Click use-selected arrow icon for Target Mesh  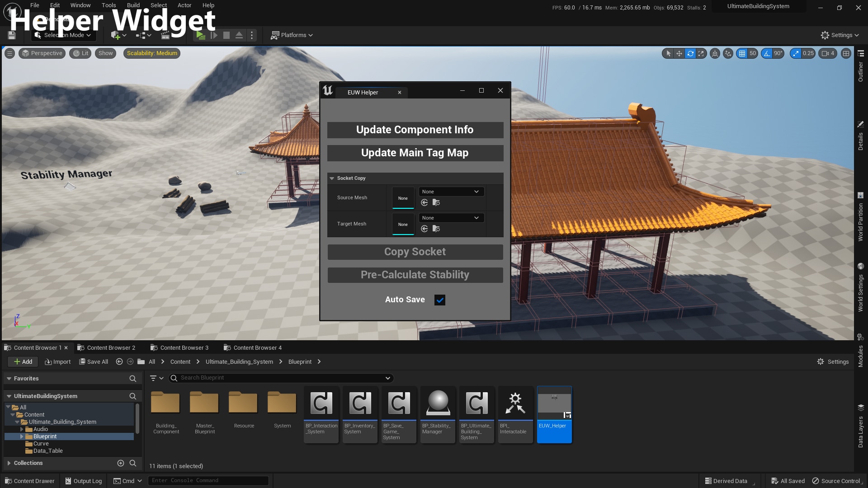[x=425, y=229]
